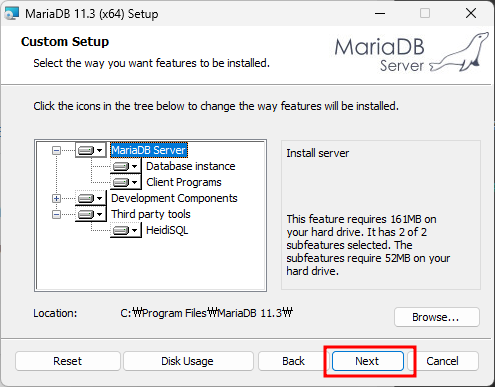The image size is (495, 387).
Task: Proceed with the Next button
Action: pos(367,361)
